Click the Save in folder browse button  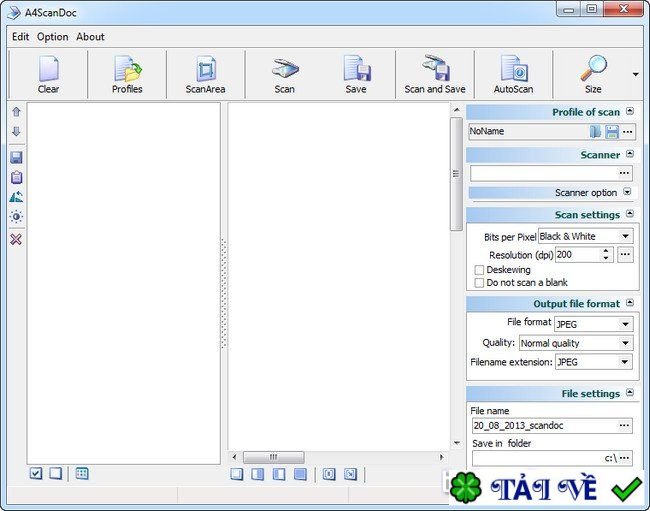point(626,458)
